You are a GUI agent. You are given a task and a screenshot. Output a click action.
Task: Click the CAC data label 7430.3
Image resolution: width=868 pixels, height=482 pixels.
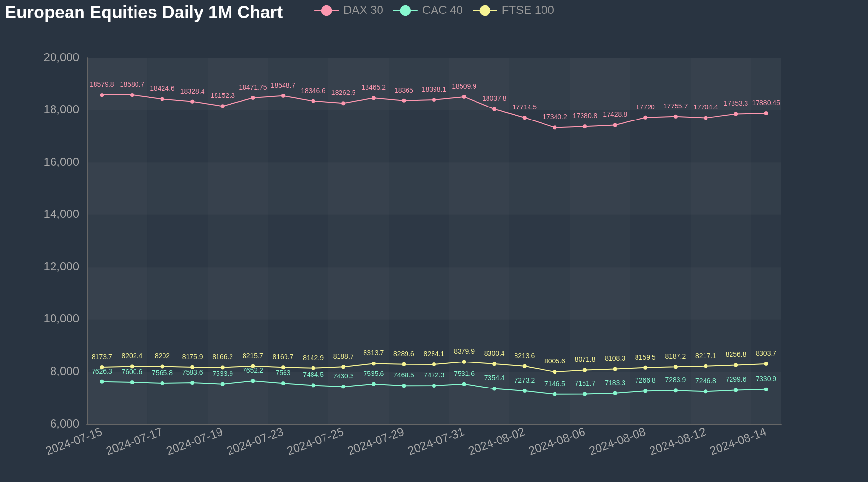(343, 376)
